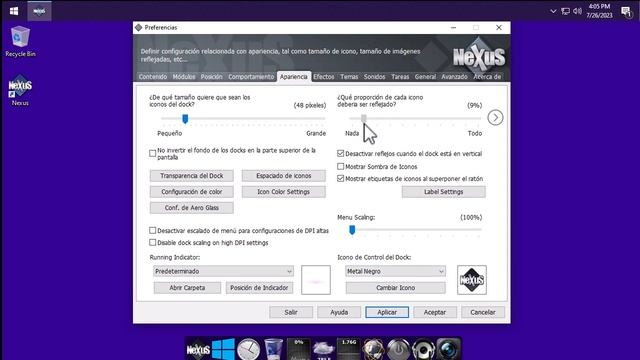Image resolution: width=640 pixels, height=360 pixels.
Task: Open 'Configuración de color' button
Action: (191, 191)
